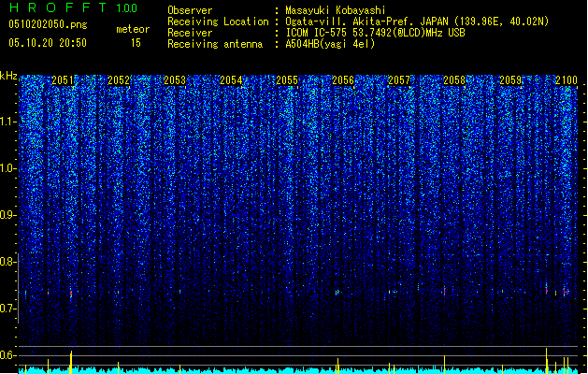Select the 0.6 kHz frequency axis label
Viewport: 588px width, 374px height.
click(x=7, y=355)
